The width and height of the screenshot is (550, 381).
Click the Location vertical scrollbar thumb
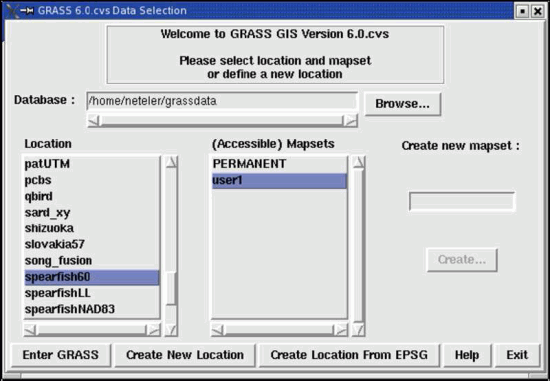[x=171, y=288]
